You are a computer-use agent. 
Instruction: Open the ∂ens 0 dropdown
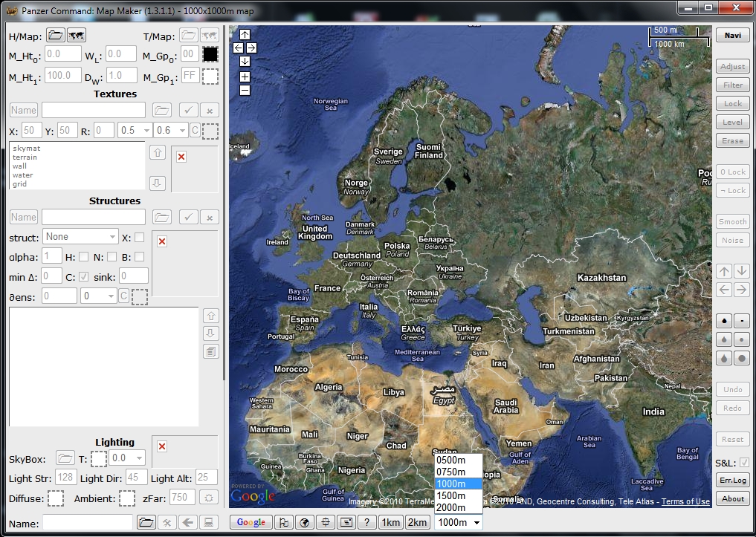pyautogui.click(x=99, y=296)
